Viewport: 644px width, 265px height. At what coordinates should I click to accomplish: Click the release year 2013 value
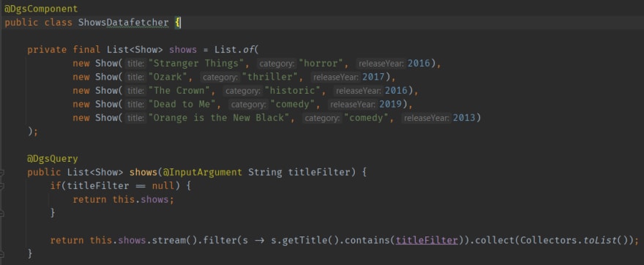pyautogui.click(x=464, y=118)
